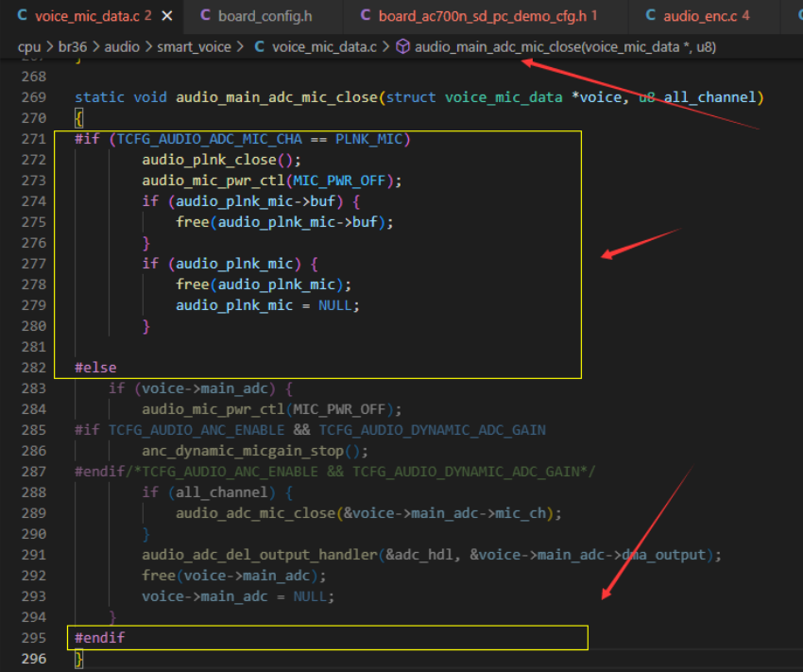Click free(voice->main_adc) on line 292

click(234, 577)
